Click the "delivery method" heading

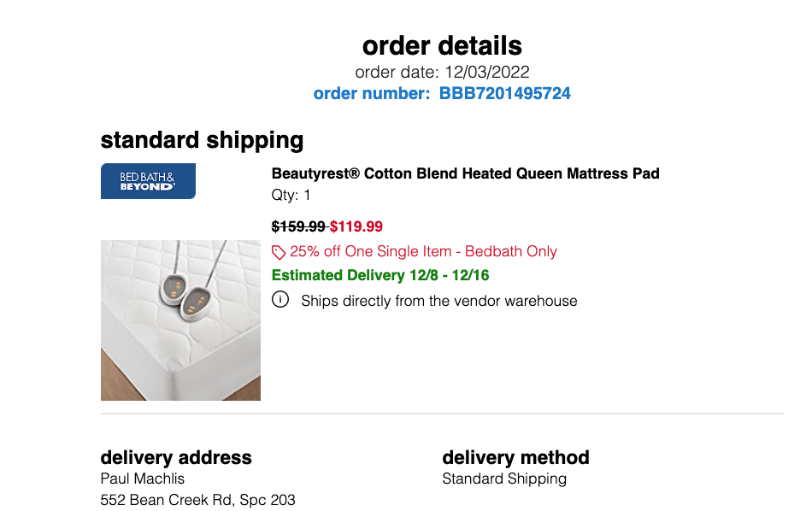[515, 458]
